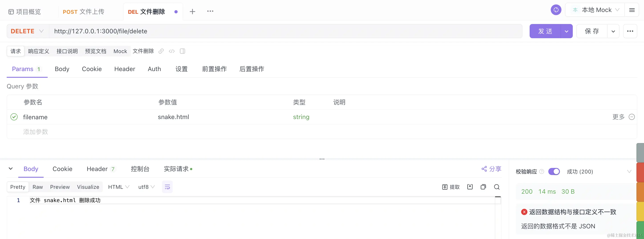The height and width of the screenshot is (239, 644).
Task: Open the utf8 encoding dropdown
Action: (x=146, y=187)
